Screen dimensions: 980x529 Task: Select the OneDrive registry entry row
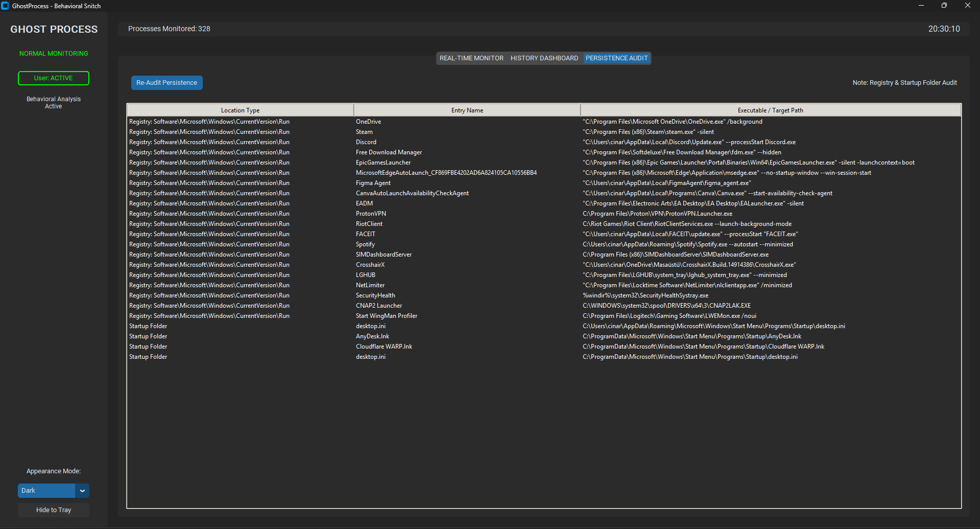click(x=368, y=122)
